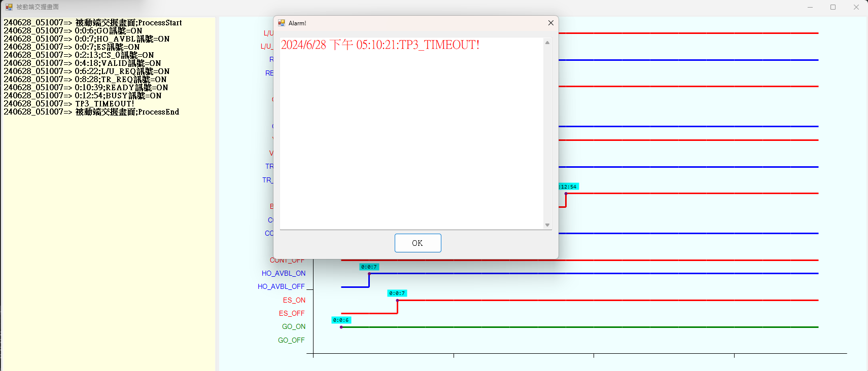The height and width of the screenshot is (371, 868).
Task: Click the GO_OFF signal label
Action: 291,340
